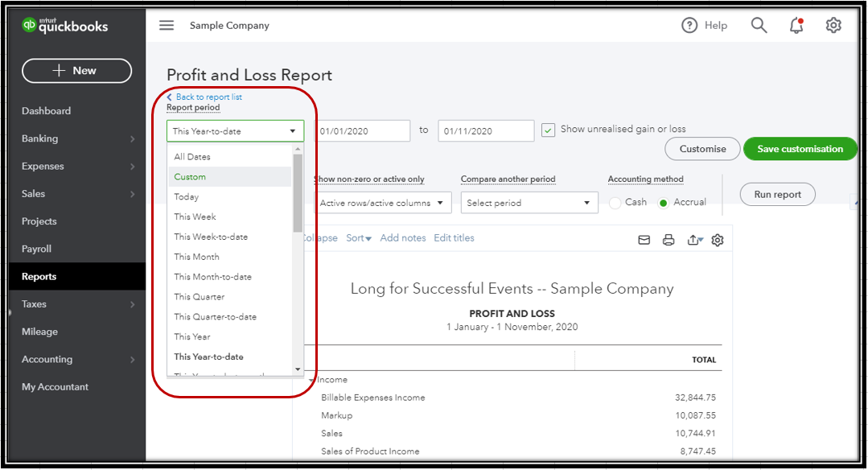Expand the Expenses sidebar submenu

132,167
